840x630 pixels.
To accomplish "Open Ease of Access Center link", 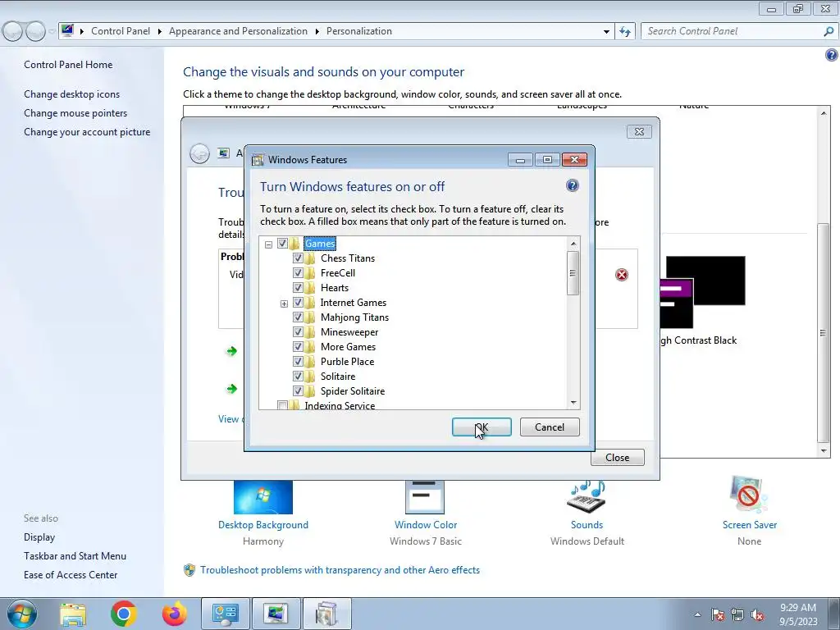I will click(x=71, y=575).
